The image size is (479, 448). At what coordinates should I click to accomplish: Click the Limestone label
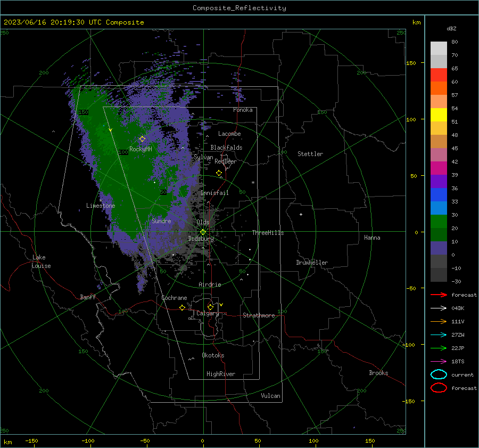pos(101,206)
